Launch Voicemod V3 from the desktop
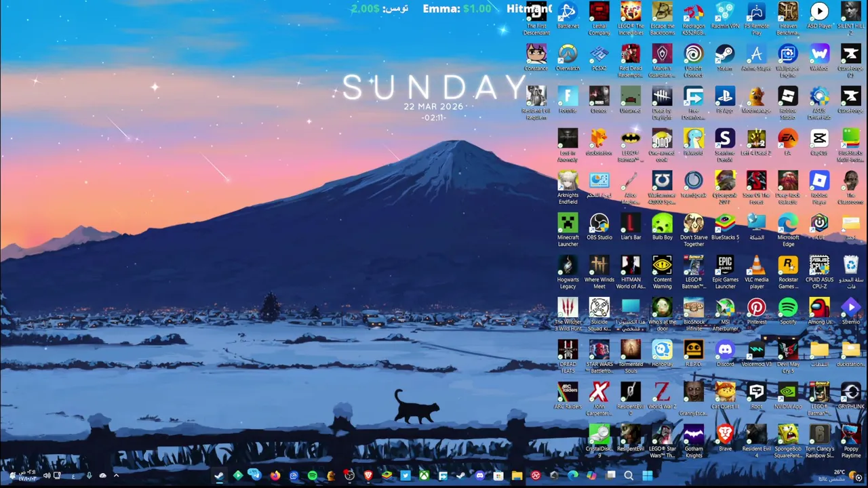The height and width of the screenshot is (488, 868). click(756, 354)
